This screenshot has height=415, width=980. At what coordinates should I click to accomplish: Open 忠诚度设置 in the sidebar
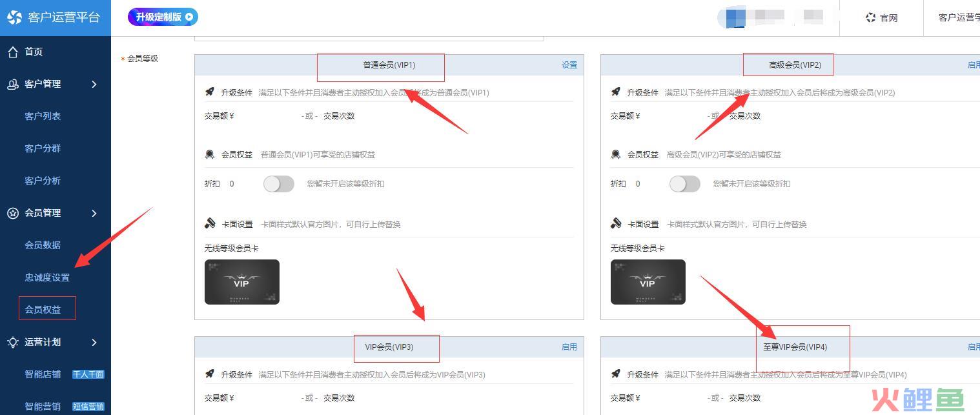point(47,278)
